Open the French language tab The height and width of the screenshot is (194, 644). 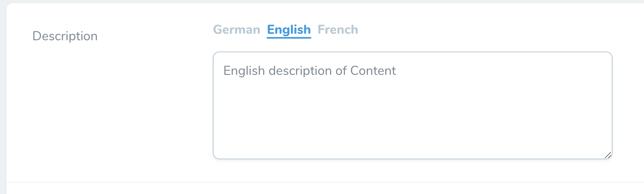pyautogui.click(x=338, y=30)
